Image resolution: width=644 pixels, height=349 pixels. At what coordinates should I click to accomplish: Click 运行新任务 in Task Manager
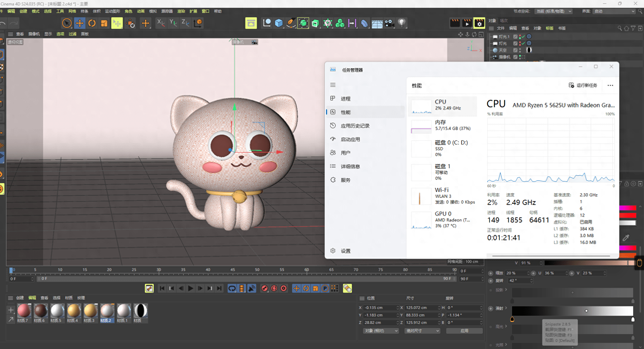[583, 85]
